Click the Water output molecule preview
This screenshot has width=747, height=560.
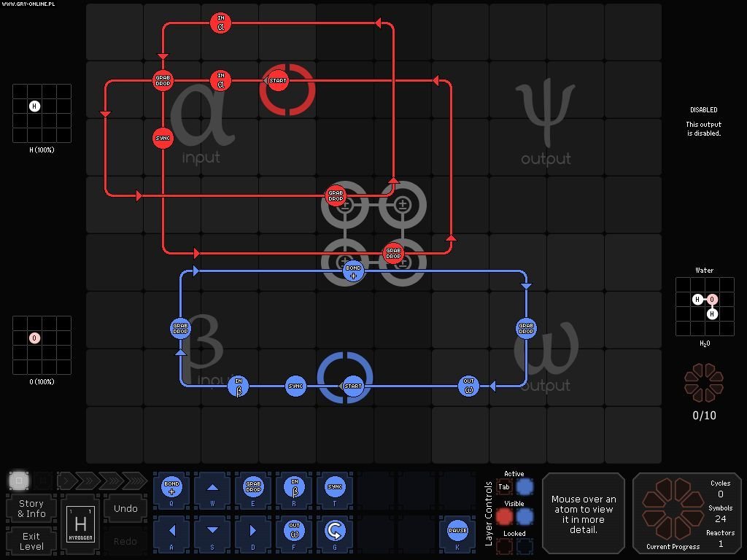[x=704, y=306]
